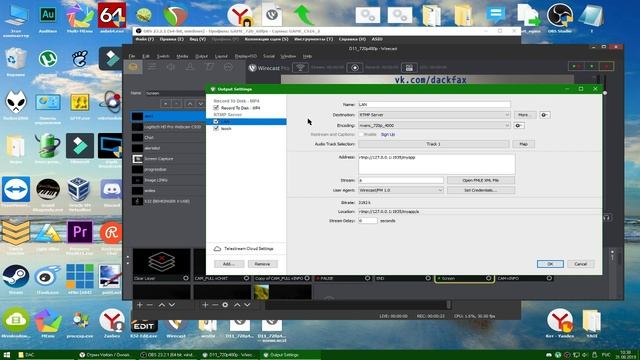The width and height of the screenshot is (640, 360).
Task: Click Clear Layer shot thumbnail
Action: tap(162, 262)
